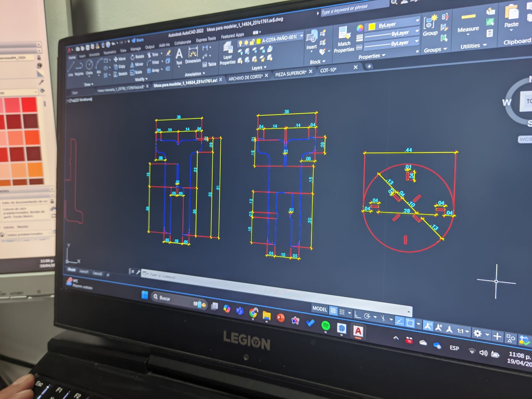Click the Group icon
This screenshot has height=399, width=532.
click(x=430, y=26)
